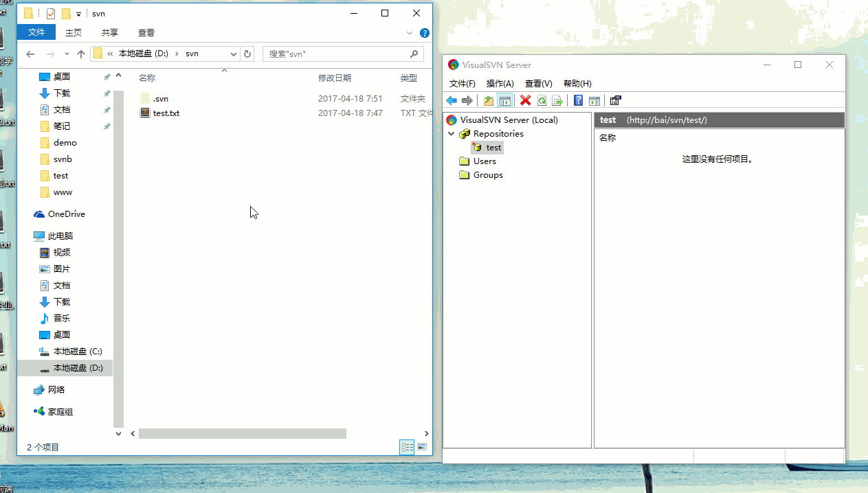Click the 本地磁盘 (D:) breadcrumb

coord(144,54)
